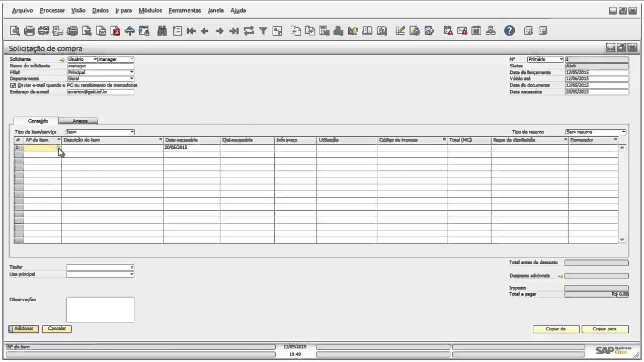Click row 1 'Nº do item' cell
The height and width of the screenshot is (362, 644).
(42, 148)
